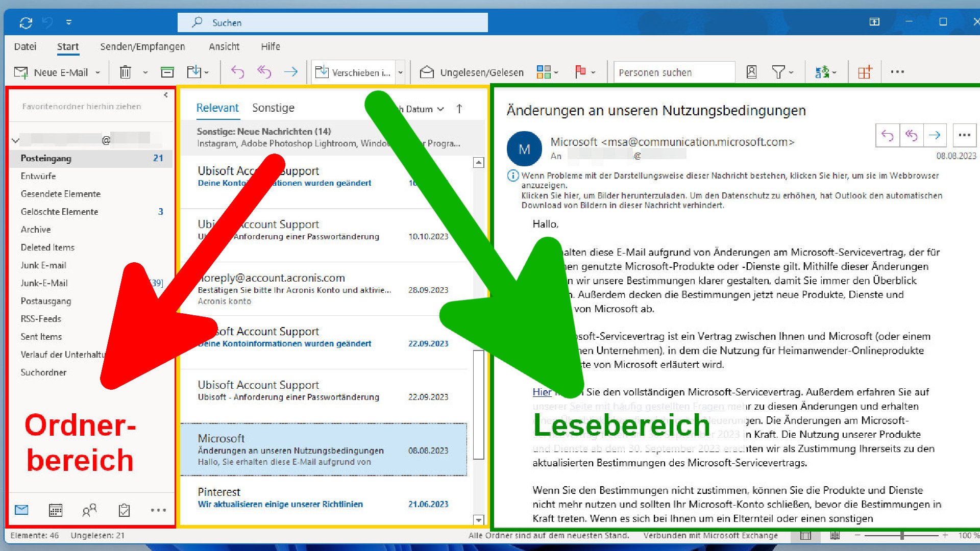Viewport: 980px width, 551px height.
Task: Adjust the zoom slider in status bar
Action: 902,535
